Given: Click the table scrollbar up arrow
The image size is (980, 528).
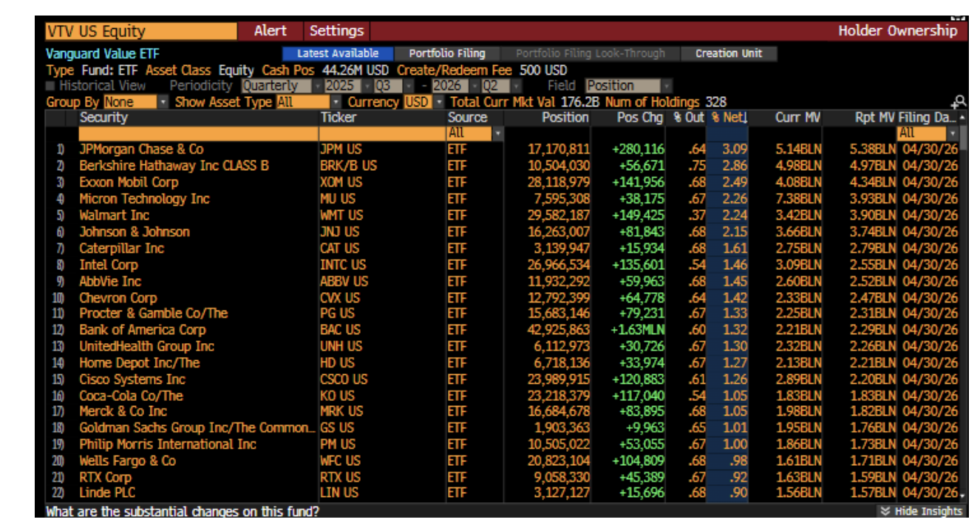Looking at the screenshot, I should [x=962, y=118].
